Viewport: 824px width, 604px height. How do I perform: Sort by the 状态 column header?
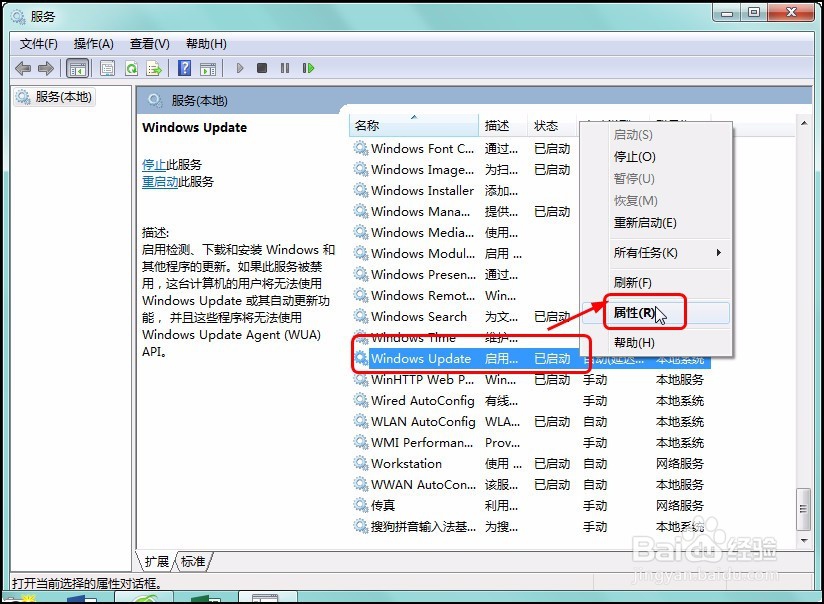click(x=552, y=126)
